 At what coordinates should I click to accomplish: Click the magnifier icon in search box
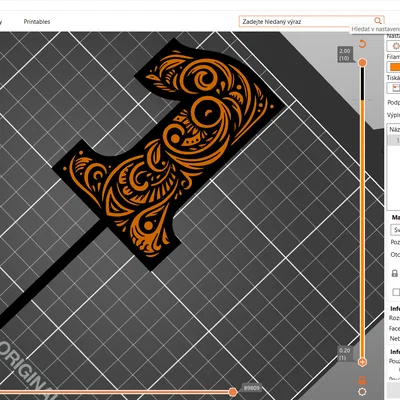(378, 21)
